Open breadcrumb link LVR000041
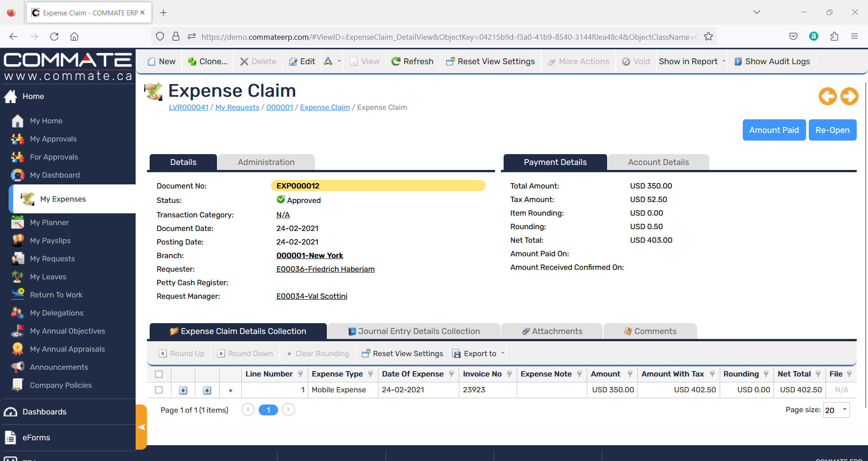The width and height of the screenshot is (868, 461). pyautogui.click(x=189, y=108)
